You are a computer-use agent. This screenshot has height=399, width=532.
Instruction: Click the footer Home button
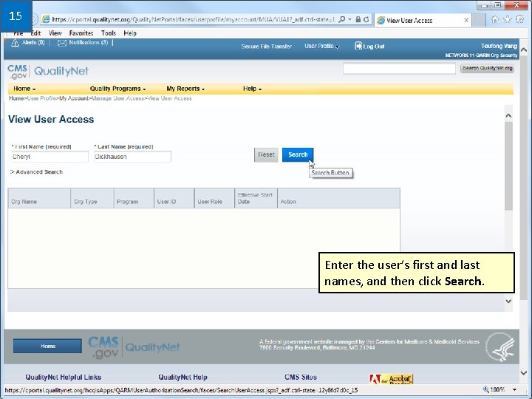click(47, 346)
